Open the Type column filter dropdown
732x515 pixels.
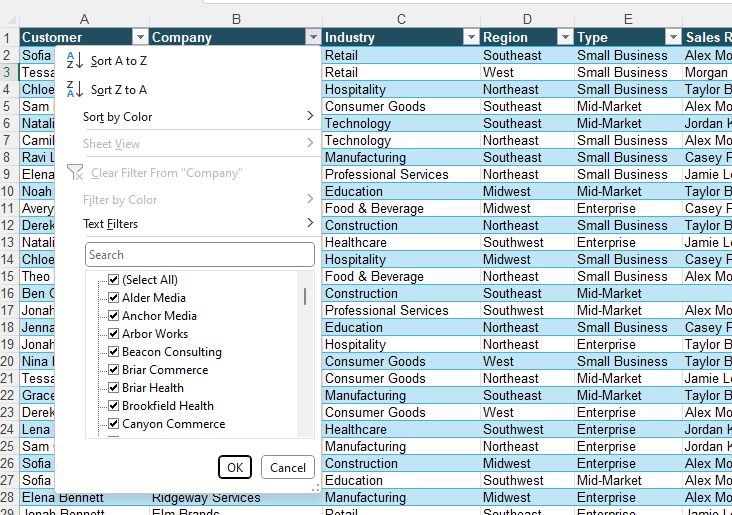[674, 37]
